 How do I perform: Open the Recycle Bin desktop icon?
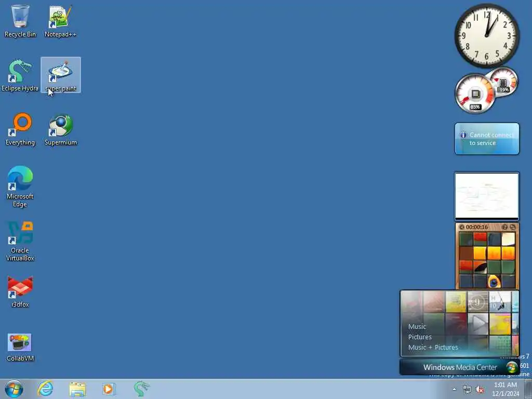pyautogui.click(x=20, y=21)
